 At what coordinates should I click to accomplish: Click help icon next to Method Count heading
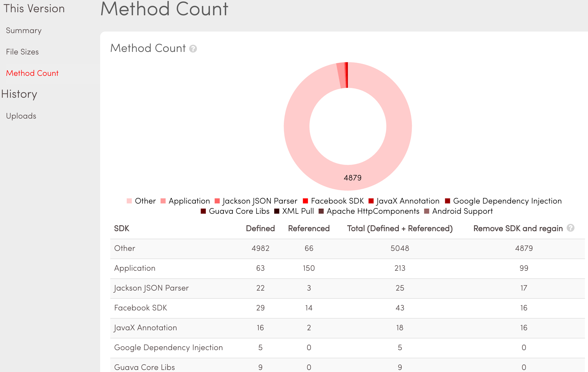[193, 49]
